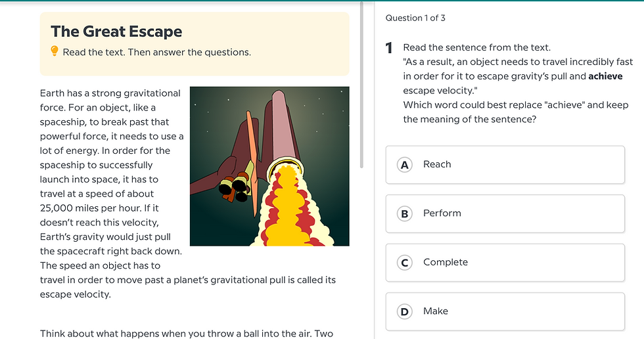Click the 'The Great Escape' title
The image size is (644, 339).
coord(116,32)
